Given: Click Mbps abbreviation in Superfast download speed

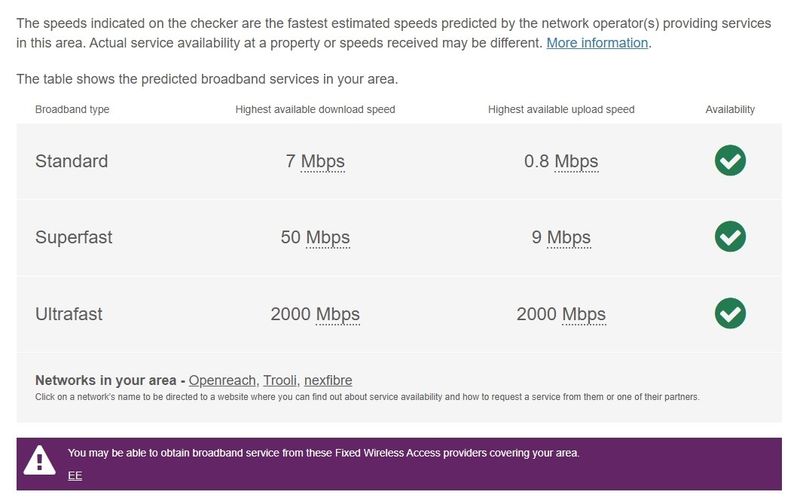Looking at the screenshot, I should (x=328, y=238).
